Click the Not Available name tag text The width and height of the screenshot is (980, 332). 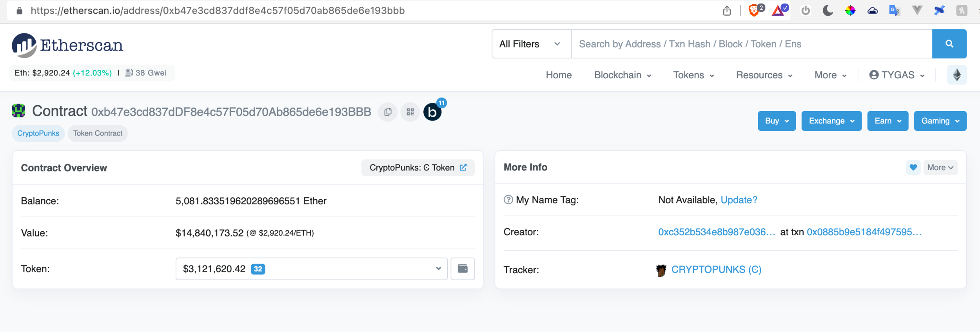coord(688,200)
